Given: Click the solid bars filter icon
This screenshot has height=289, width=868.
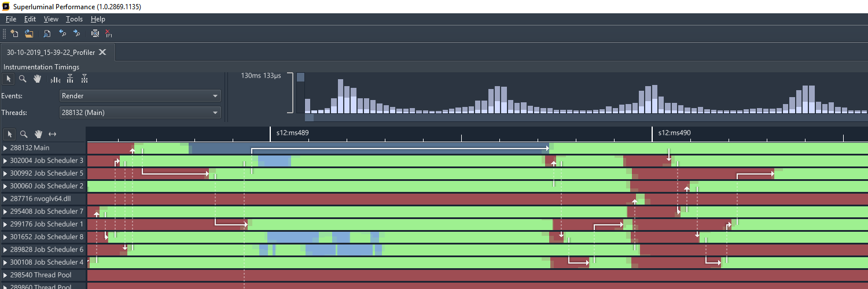Looking at the screenshot, I should click(70, 79).
